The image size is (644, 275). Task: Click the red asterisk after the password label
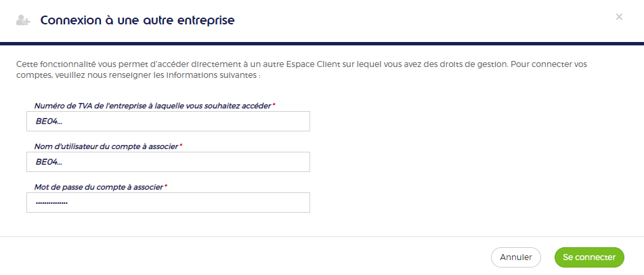tap(166, 186)
